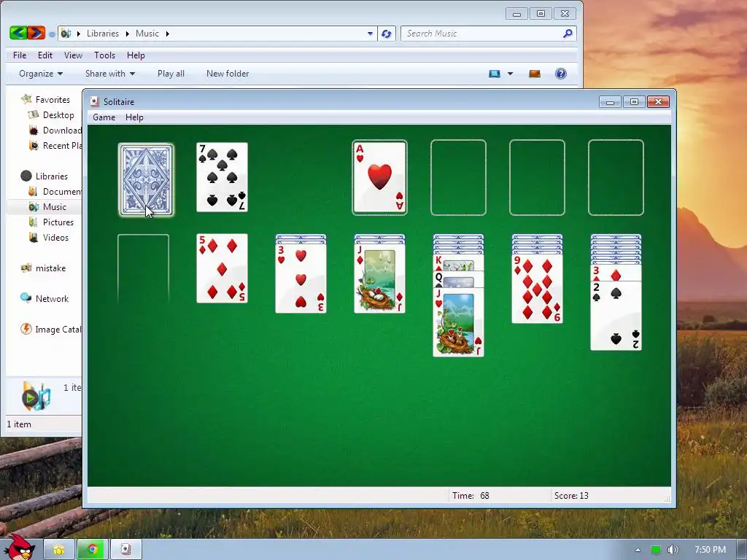This screenshot has height=560, width=747.
Task: Expand the arrow after Music breadcrumb
Action: (x=168, y=34)
